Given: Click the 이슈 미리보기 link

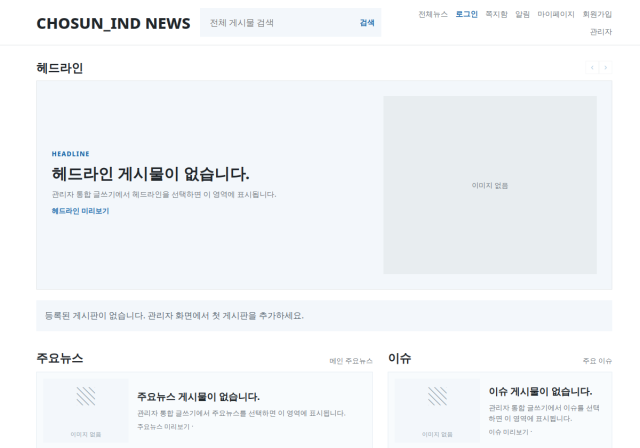Looking at the screenshot, I should (x=510, y=432).
